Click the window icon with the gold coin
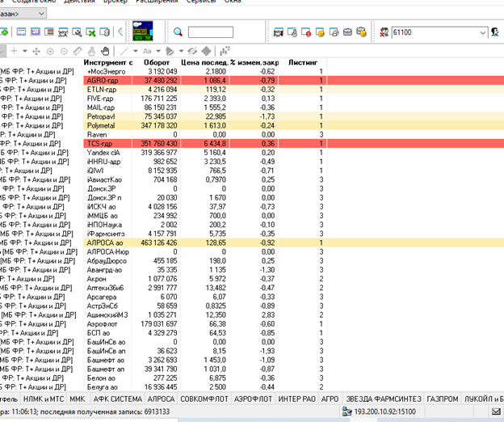Screen dimensions: 504x422 click(x=320, y=32)
